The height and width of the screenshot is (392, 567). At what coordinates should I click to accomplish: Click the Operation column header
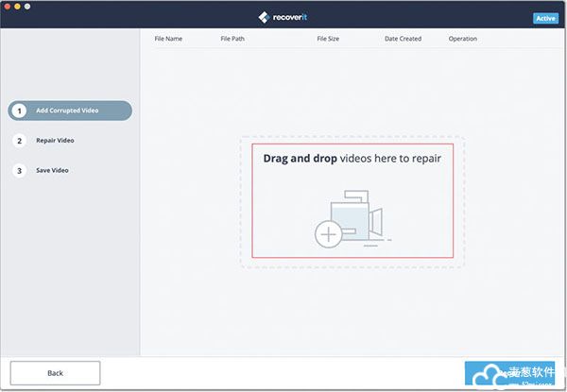click(462, 39)
